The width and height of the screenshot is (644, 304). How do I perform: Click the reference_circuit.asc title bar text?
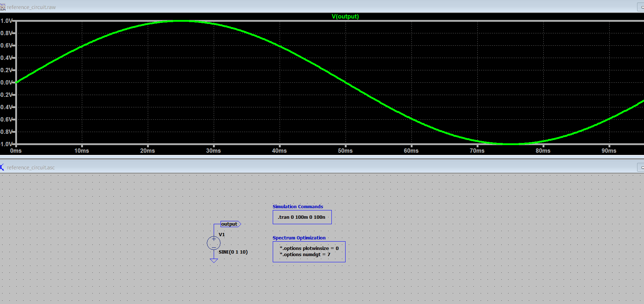pyautogui.click(x=31, y=168)
